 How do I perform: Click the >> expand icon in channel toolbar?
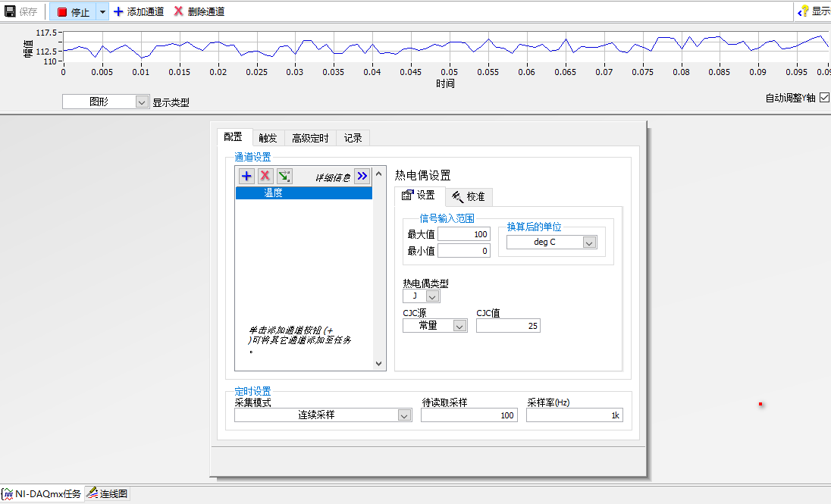click(362, 176)
